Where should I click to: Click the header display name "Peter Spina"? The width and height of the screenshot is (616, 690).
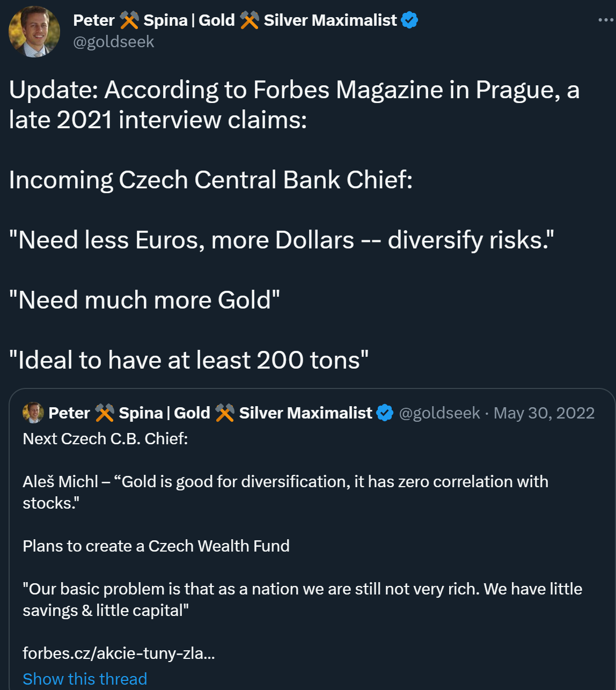click(94, 20)
